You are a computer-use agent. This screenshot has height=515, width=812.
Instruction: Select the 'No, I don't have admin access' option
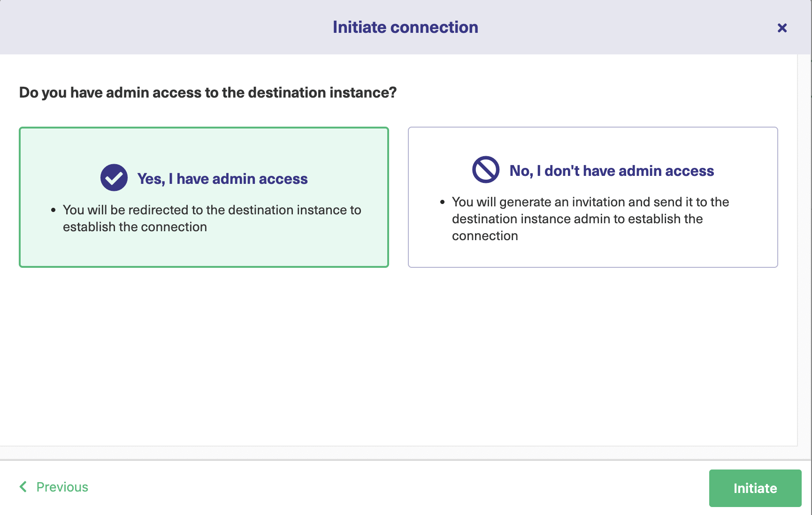pyautogui.click(x=592, y=197)
